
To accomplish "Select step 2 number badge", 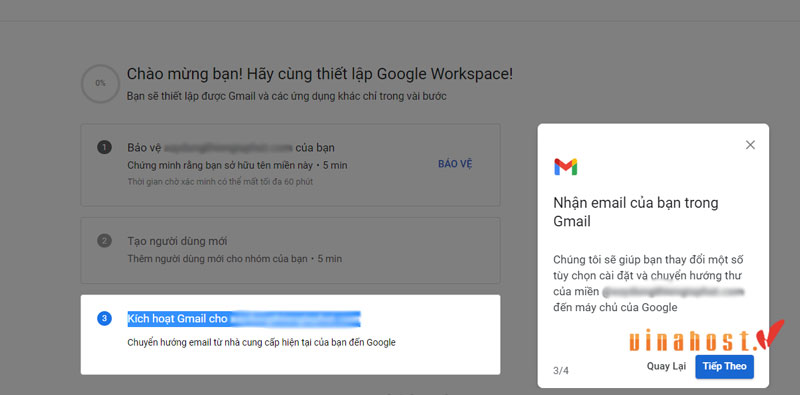I will [104, 241].
